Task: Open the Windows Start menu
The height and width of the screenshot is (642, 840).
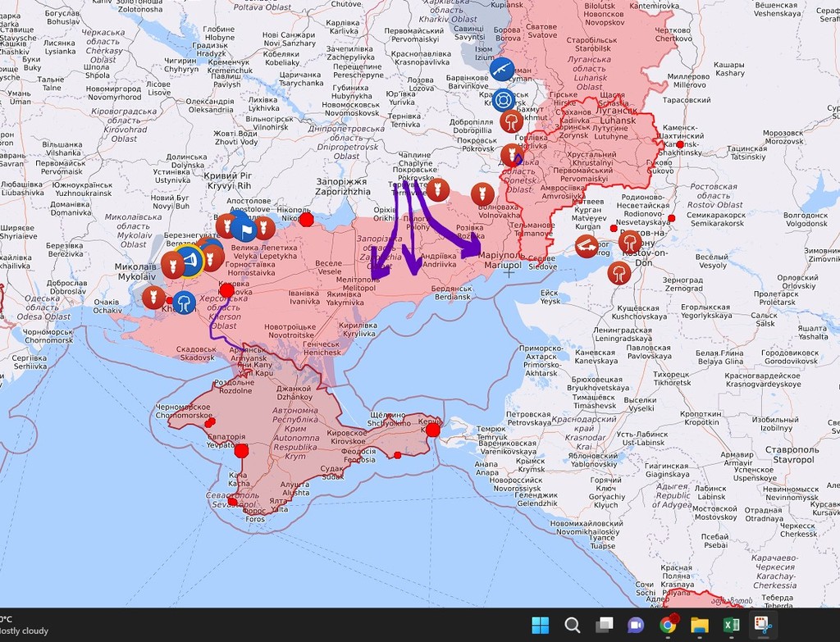Action: pos(540,625)
